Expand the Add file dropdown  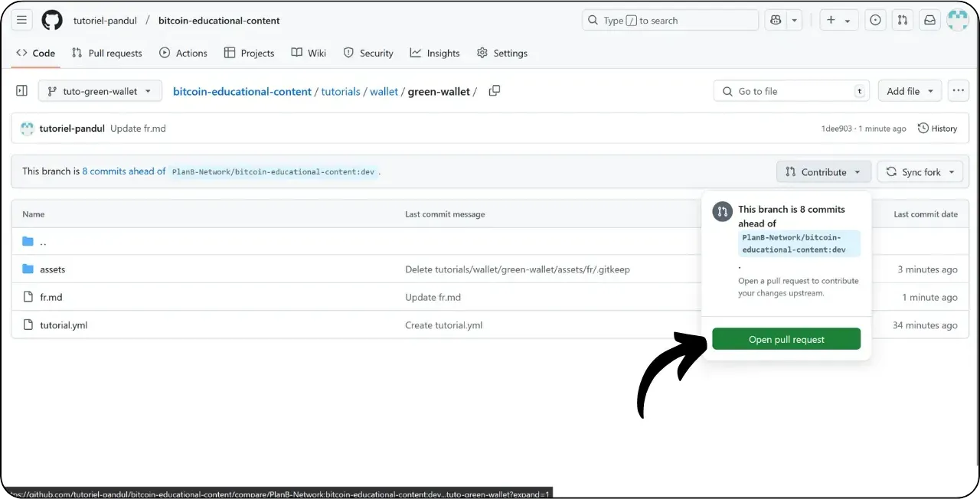[909, 90]
